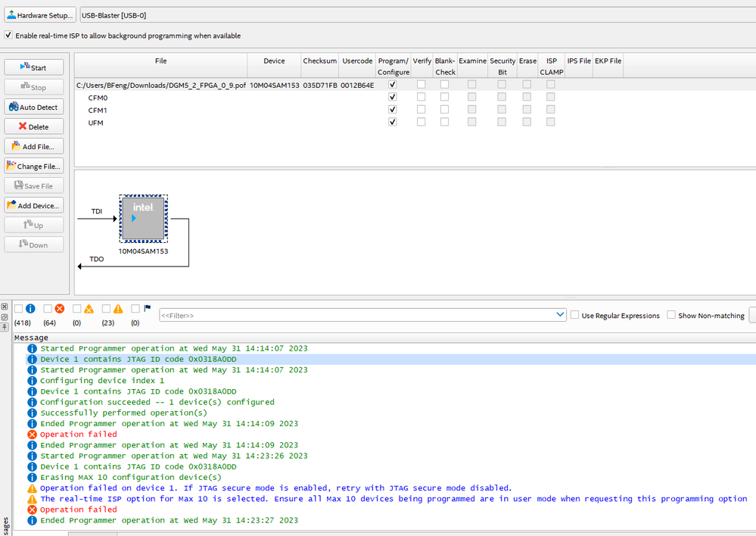Select the UFM row in file list
The height and width of the screenshot is (536, 756).
point(96,123)
